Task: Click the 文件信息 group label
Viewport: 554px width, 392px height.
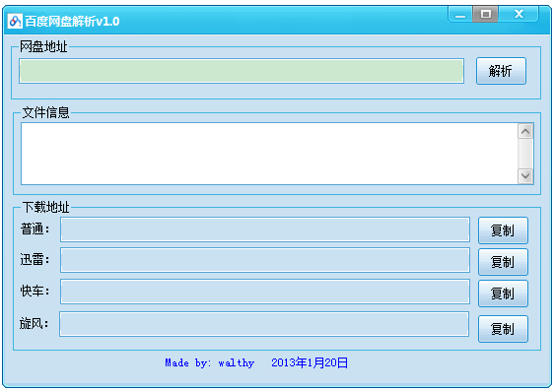Action: tap(46, 112)
